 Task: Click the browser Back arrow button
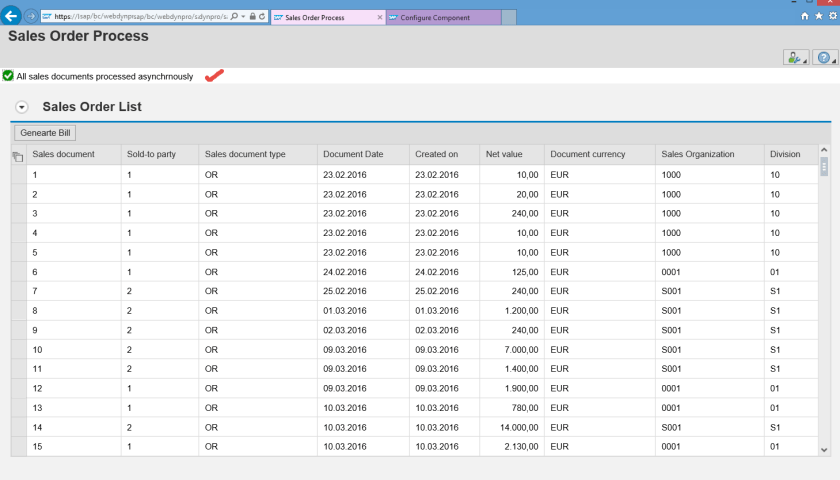pyautogui.click(x=11, y=17)
